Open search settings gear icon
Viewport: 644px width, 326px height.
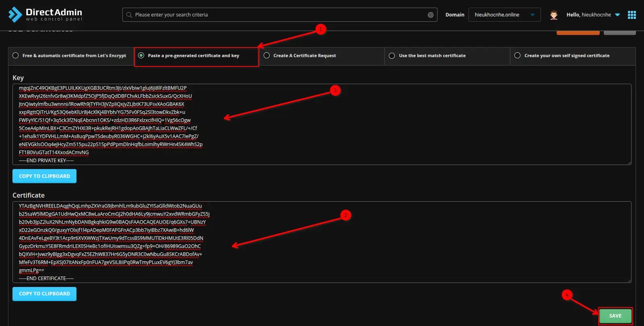coord(430,15)
